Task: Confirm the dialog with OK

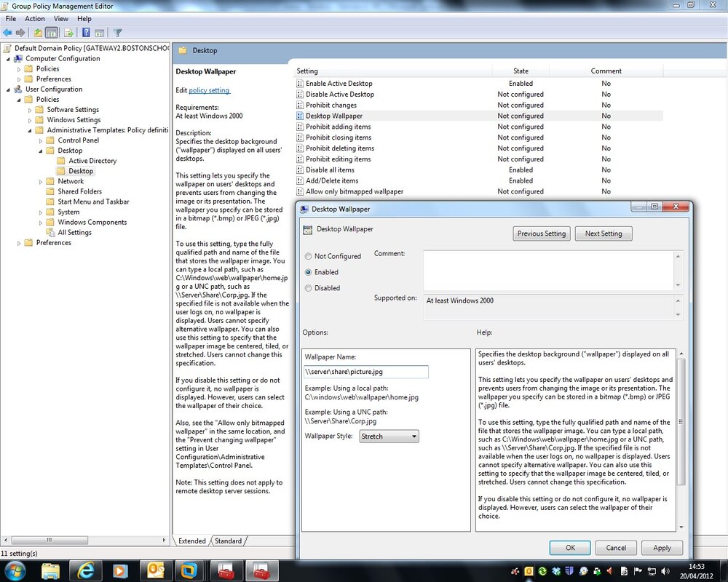Action: (570, 548)
